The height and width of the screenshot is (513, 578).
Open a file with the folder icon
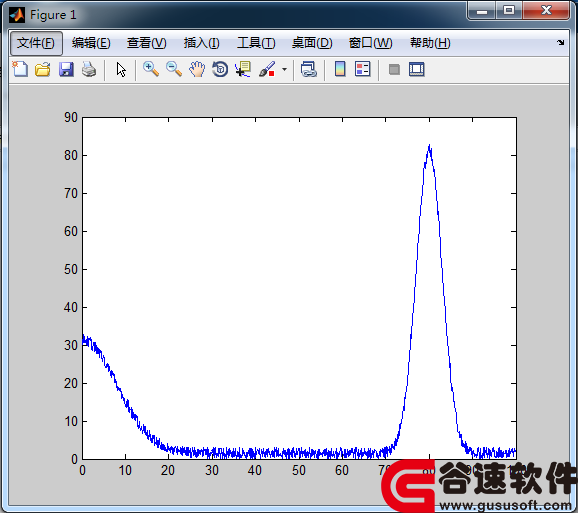[x=43, y=69]
